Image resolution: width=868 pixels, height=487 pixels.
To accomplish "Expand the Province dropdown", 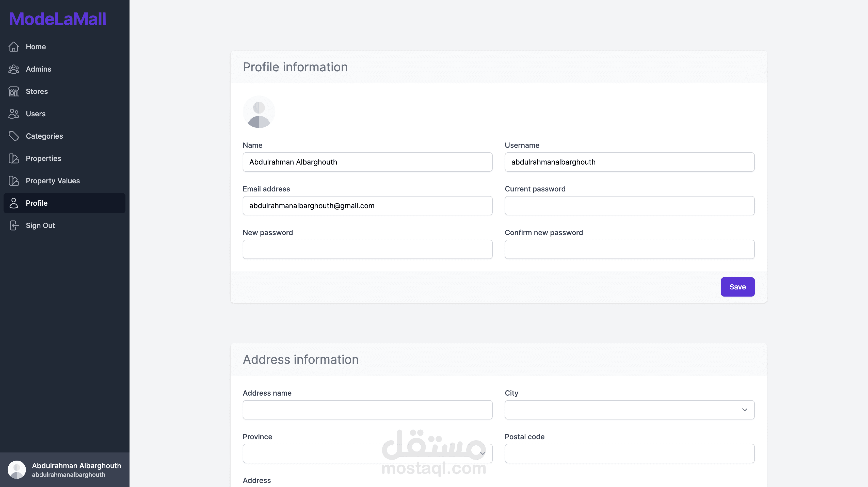I will [x=367, y=453].
